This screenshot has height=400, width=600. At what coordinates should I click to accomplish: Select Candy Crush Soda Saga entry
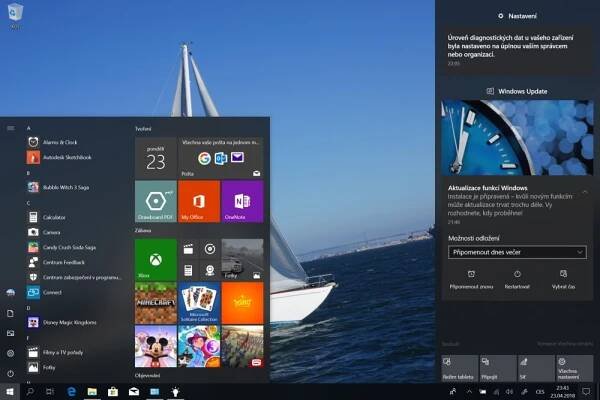click(68, 247)
